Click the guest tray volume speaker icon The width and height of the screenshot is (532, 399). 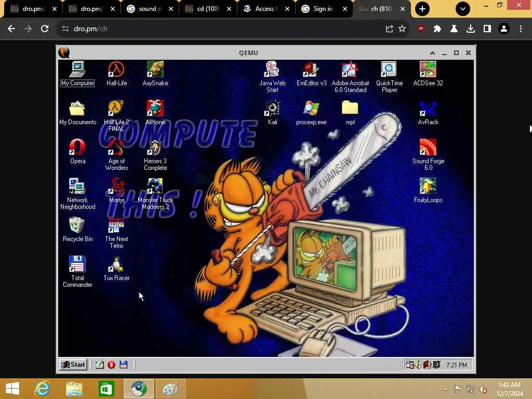(x=418, y=365)
